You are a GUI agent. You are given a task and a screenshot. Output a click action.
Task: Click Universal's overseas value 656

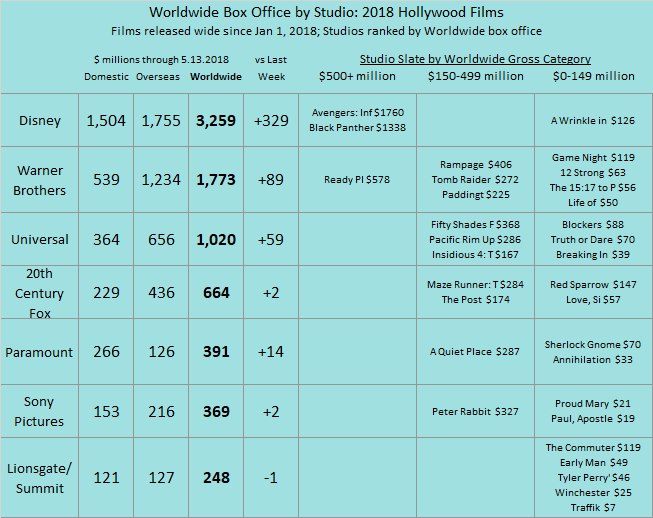point(161,239)
